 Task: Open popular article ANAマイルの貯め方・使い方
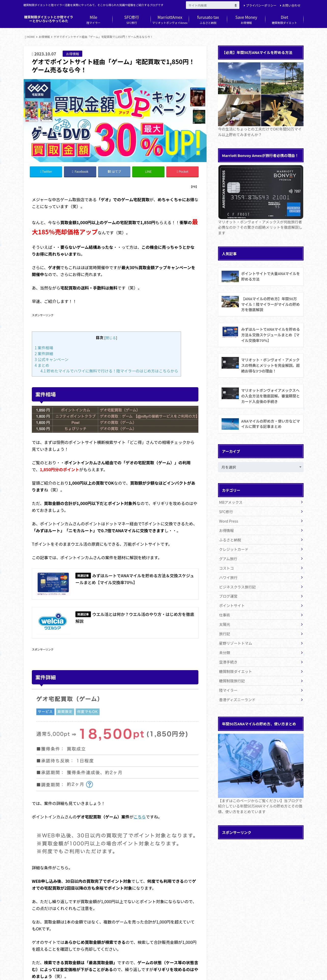[x=261, y=424]
